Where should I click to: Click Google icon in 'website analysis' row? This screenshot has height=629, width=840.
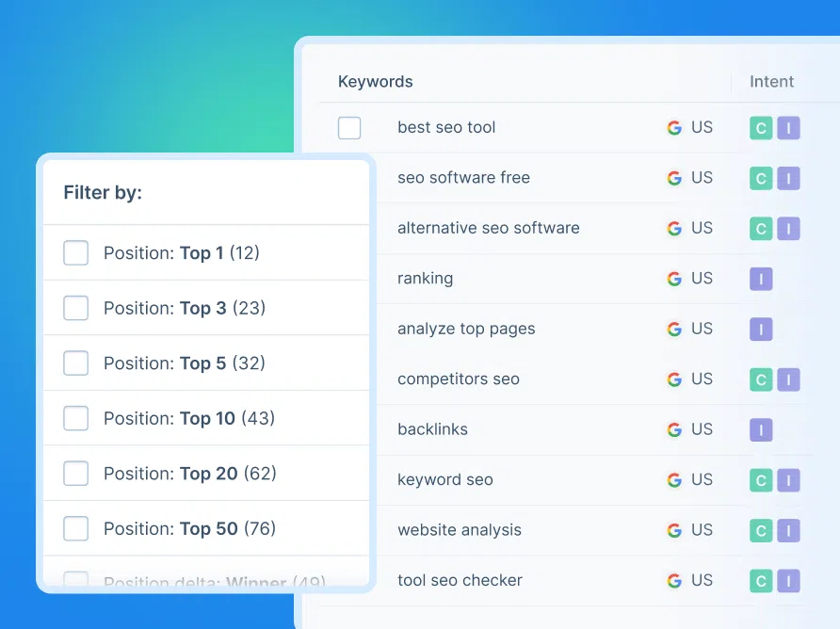pos(674,531)
